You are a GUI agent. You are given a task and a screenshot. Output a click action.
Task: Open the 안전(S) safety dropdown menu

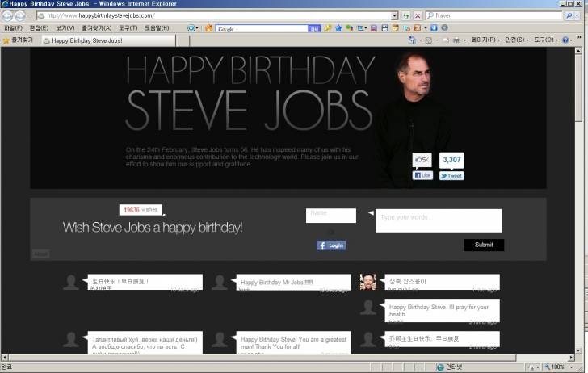coord(517,40)
